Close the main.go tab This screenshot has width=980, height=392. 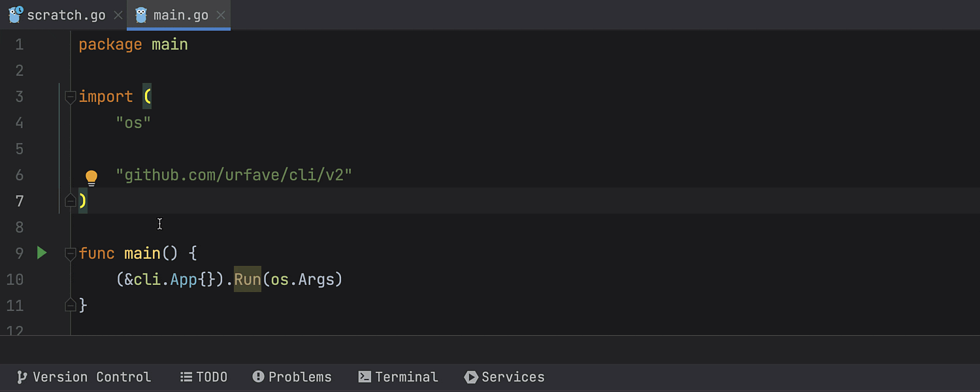click(x=221, y=15)
